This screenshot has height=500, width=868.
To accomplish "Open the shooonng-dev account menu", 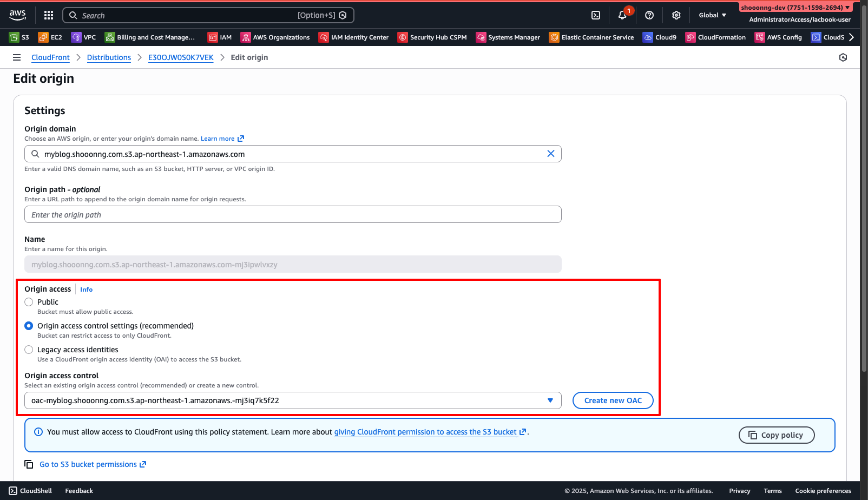I will pyautogui.click(x=795, y=8).
